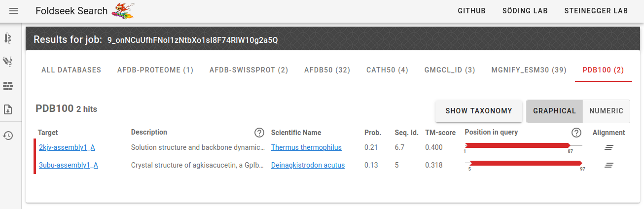The height and width of the screenshot is (209, 644).
Task: Show the alignment for 3ubu-assembly1_A
Action: click(x=609, y=165)
